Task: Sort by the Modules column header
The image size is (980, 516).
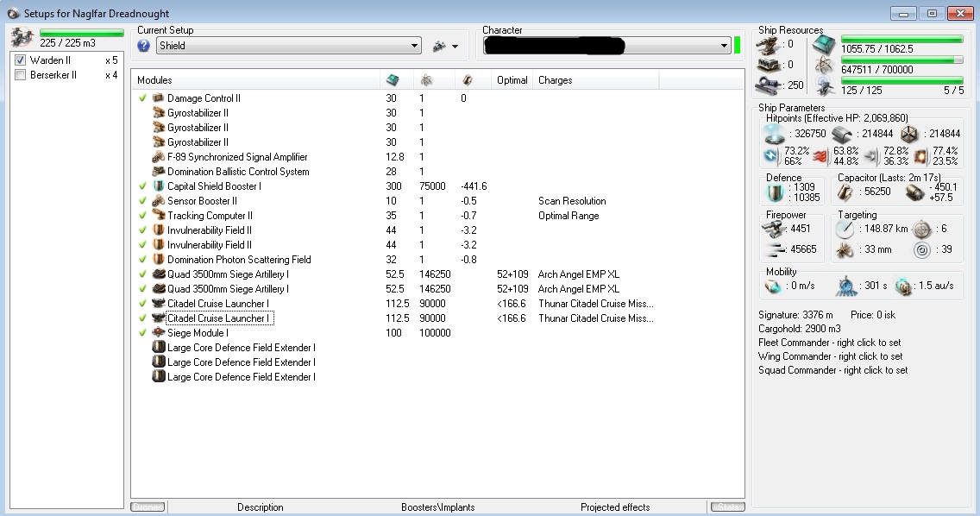Action: (255, 80)
